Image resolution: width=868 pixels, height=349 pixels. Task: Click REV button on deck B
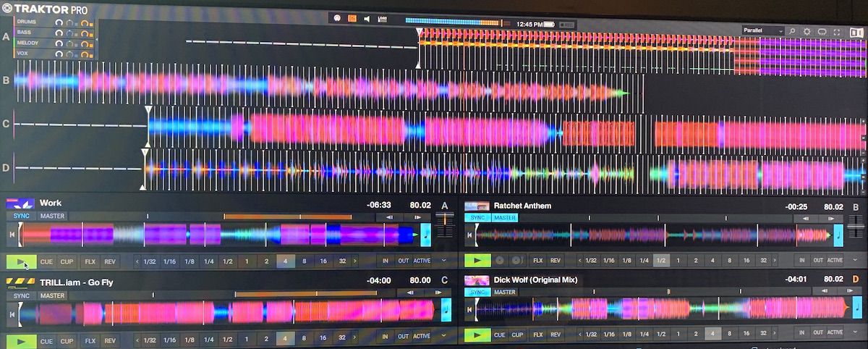(556, 260)
